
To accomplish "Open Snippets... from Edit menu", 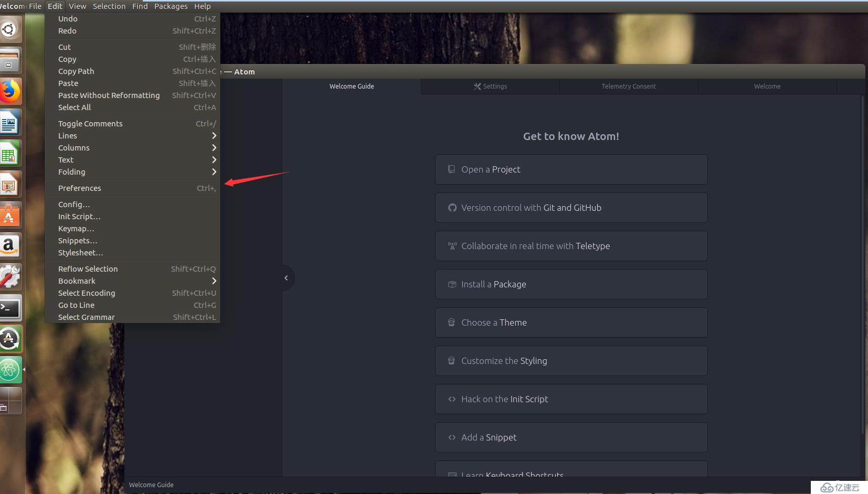I will pos(132,241).
